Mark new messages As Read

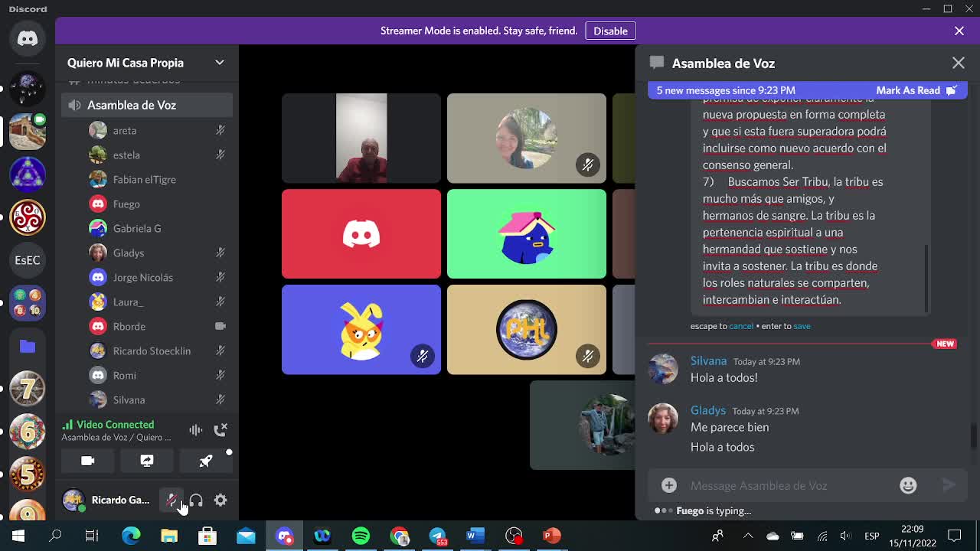(x=916, y=90)
